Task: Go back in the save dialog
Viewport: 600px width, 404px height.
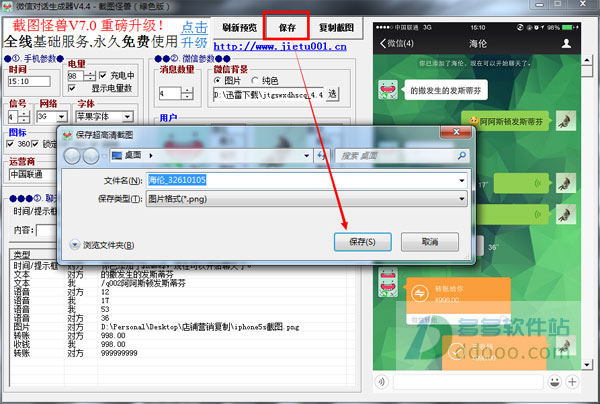Action: click(72, 156)
